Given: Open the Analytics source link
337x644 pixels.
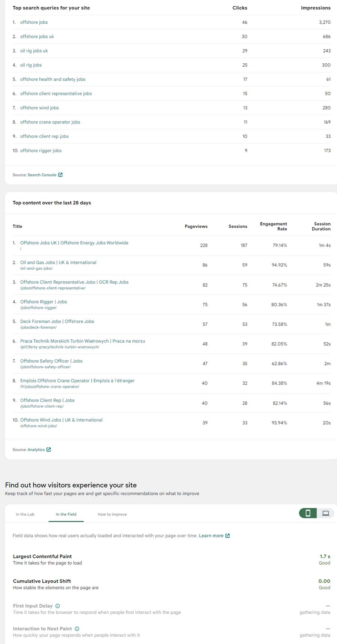Looking at the screenshot, I should pyautogui.click(x=36, y=450).
